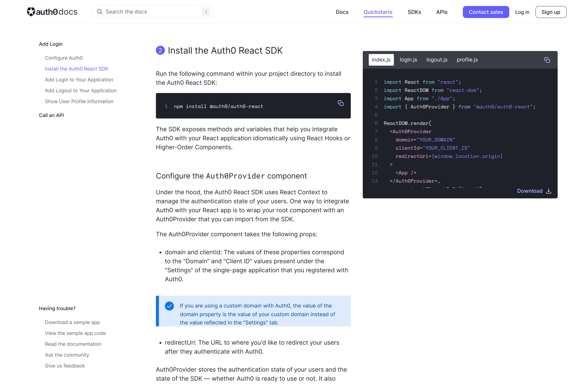588x384 pixels.
Task: Click the Auth0 docs logo
Action: pos(52,12)
